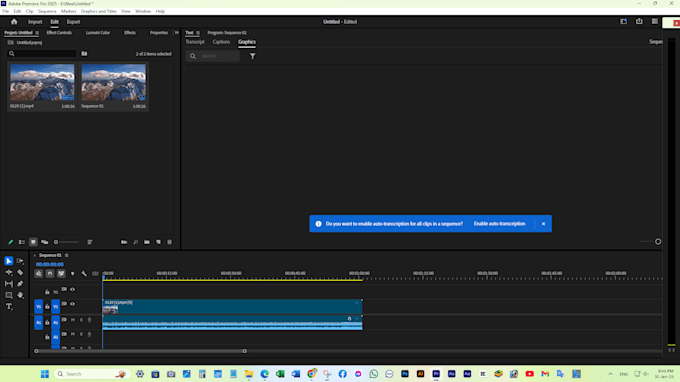Open the Export workspace
The height and width of the screenshot is (382, 680).
coord(73,22)
